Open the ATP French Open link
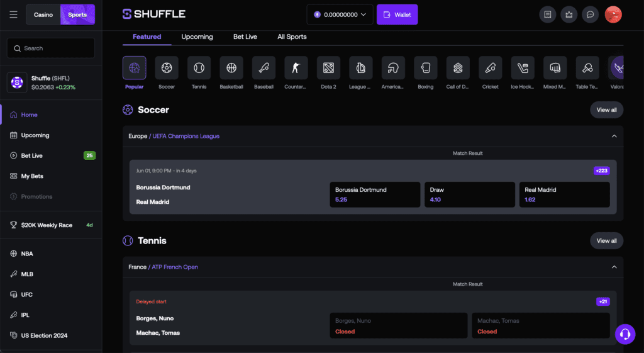This screenshot has height=353, width=644. pos(175,267)
